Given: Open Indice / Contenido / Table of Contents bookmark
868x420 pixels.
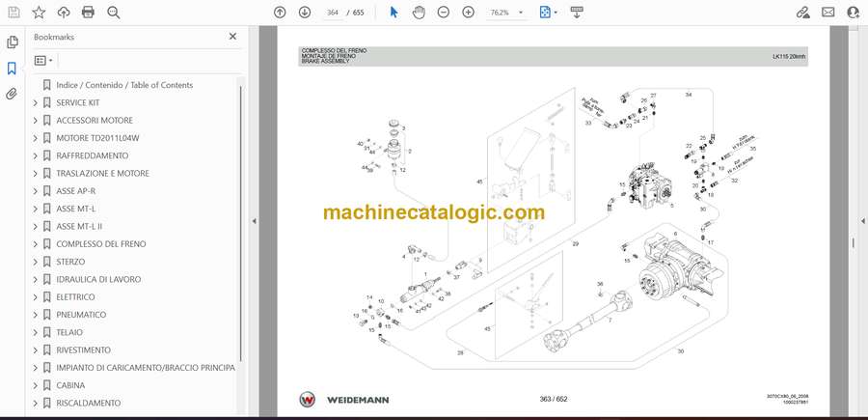Looking at the screenshot, I should click(124, 85).
